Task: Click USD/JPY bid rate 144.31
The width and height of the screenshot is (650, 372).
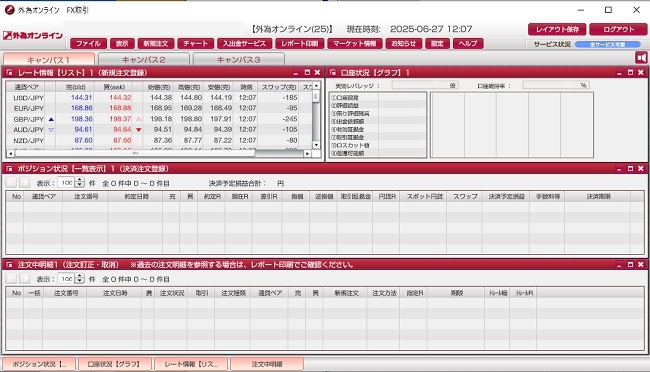Action: pos(82,97)
